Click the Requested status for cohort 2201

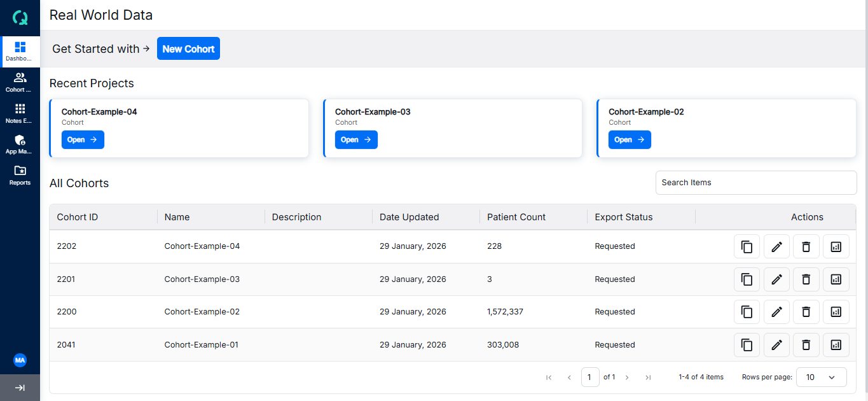coord(615,279)
